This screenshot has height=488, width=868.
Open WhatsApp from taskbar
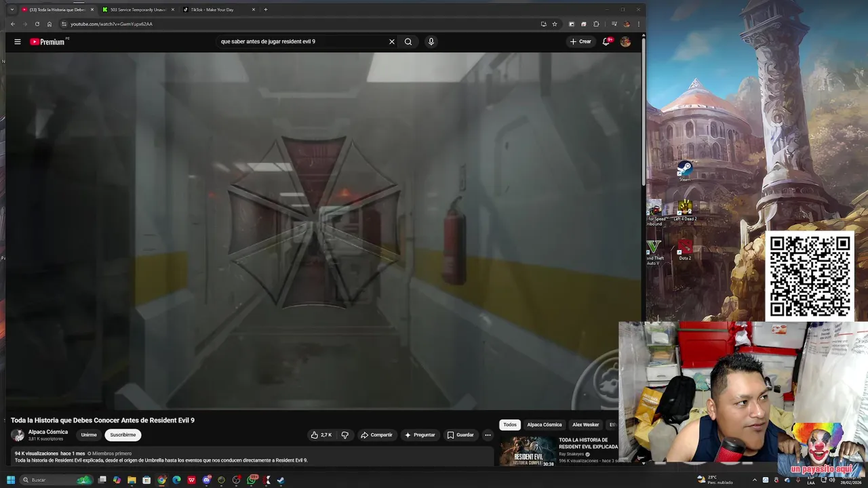pyautogui.click(x=252, y=480)
